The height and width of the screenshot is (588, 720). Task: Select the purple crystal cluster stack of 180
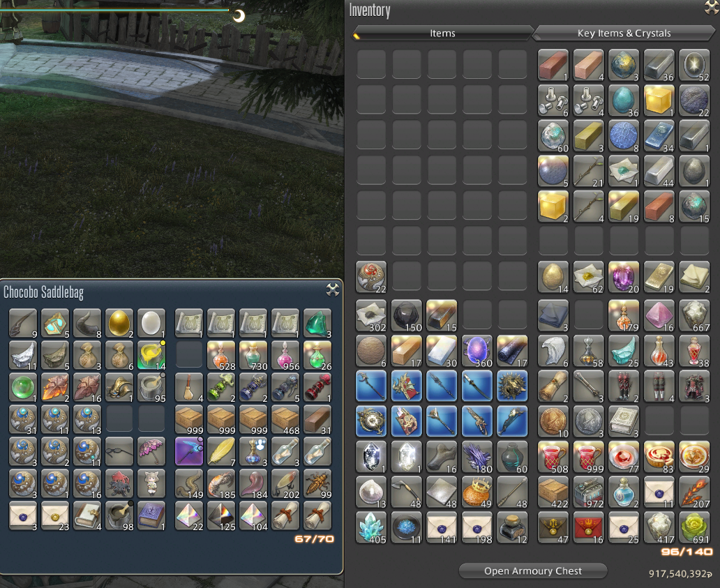click(477, 457)
